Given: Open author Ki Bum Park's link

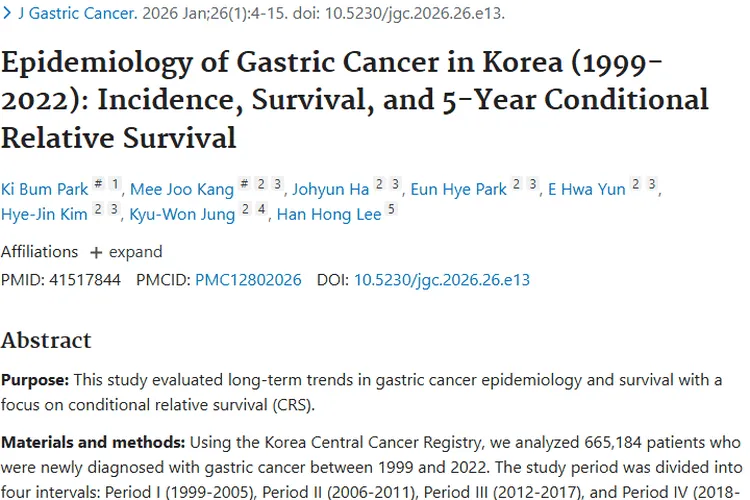Looking at the screenshot, I should [43, 189].
